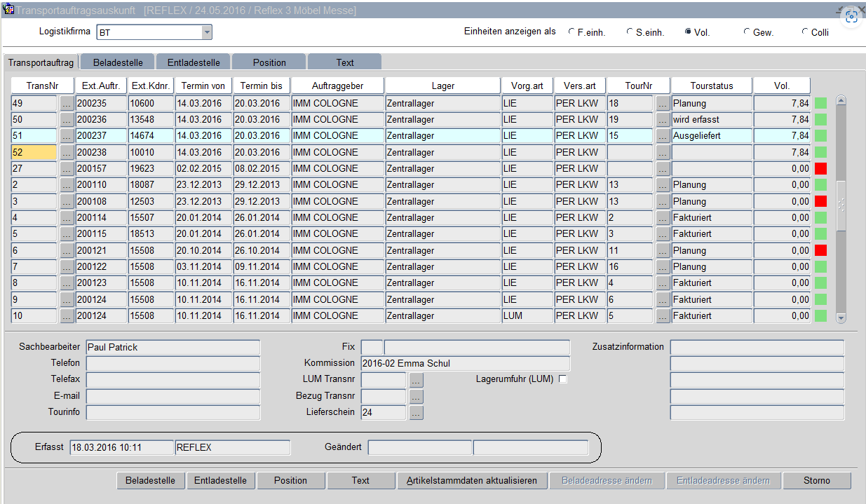Click Artikelstammdaten aktualisieren button
The width and height of the screenshot is (866, 504).
(x=472, y=481)
